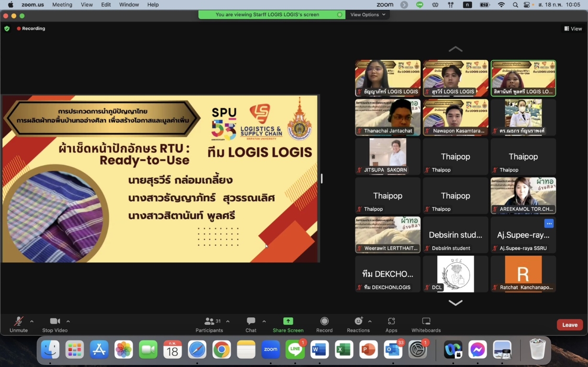
Task: Select AREEKAMOL TOR.CH video tile
Action: [523, 196]
